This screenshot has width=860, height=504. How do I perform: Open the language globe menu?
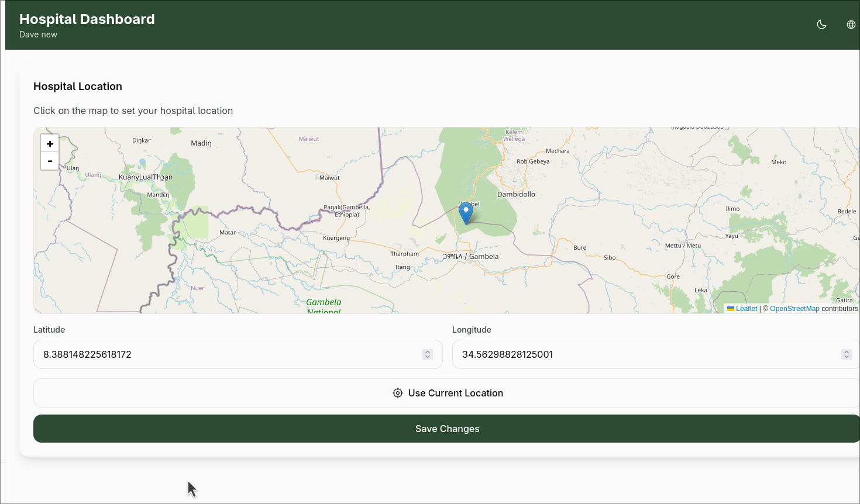(x=851, y=25)
